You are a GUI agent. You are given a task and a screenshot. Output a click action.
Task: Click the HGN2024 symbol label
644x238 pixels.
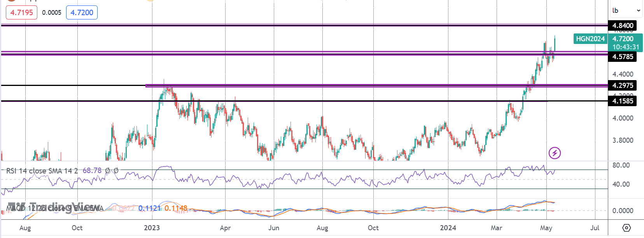coord(590,38)
